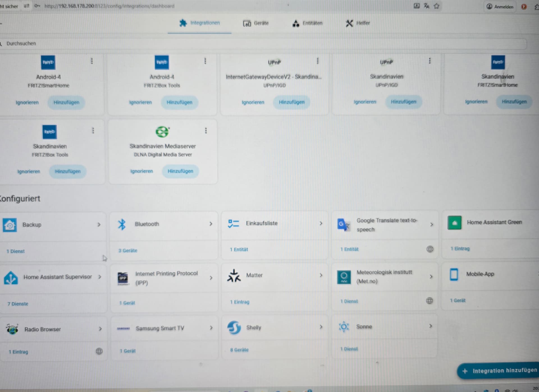The image size is (539, 392).
Task: Switch to the Geräte tab
Action: 256,23
